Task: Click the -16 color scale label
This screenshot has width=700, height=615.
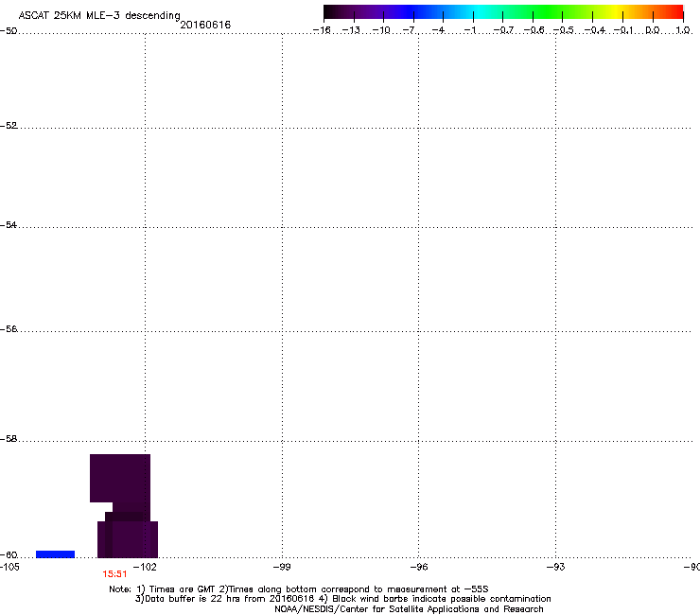Action: tap(322, 30)
